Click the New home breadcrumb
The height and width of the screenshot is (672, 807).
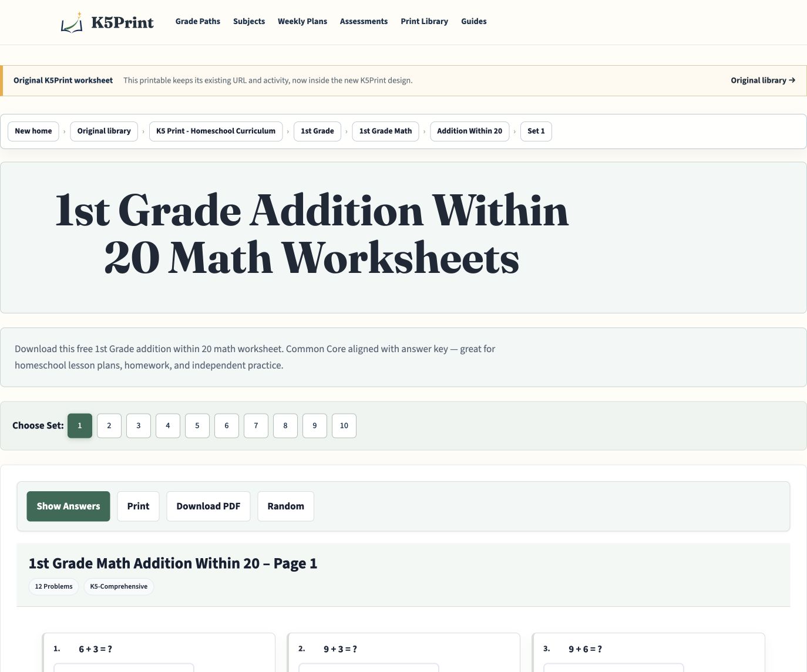pos(33,131)
